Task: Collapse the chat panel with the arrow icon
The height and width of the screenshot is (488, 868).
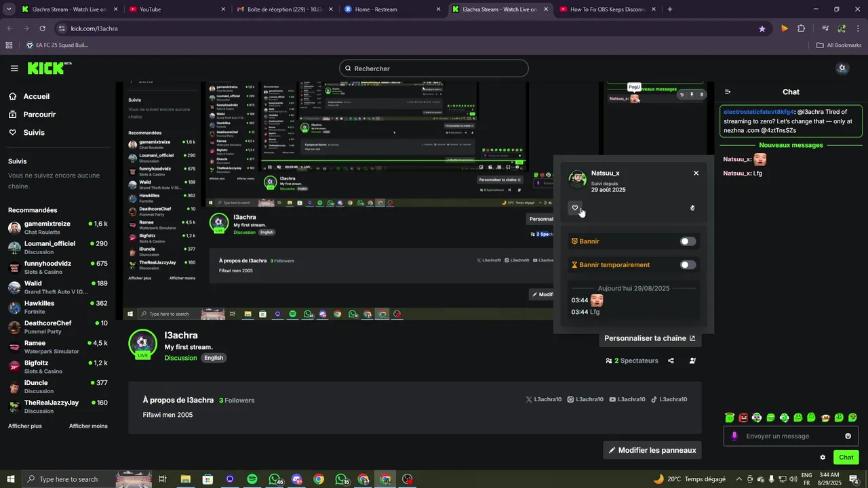Action: tap(728, 92)
